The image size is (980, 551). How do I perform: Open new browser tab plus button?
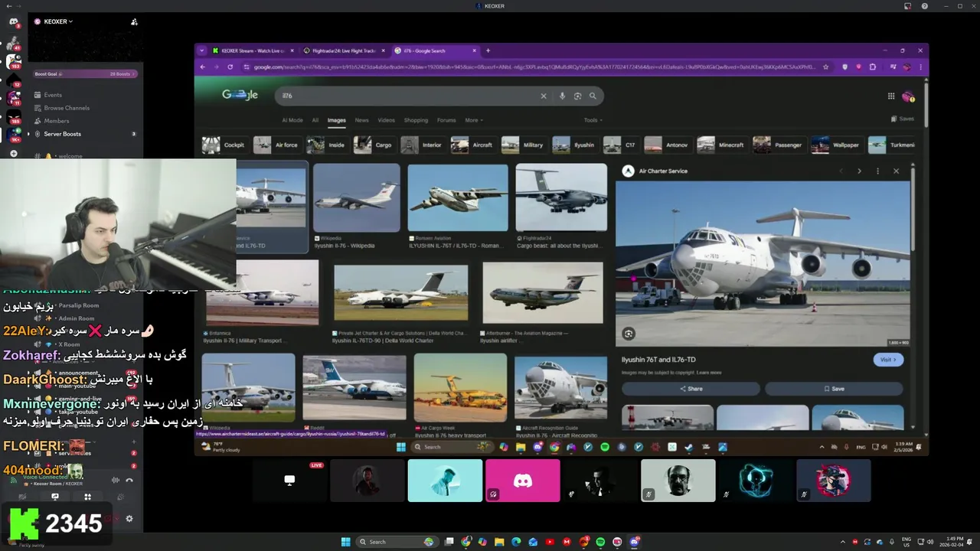click(488, 51)
